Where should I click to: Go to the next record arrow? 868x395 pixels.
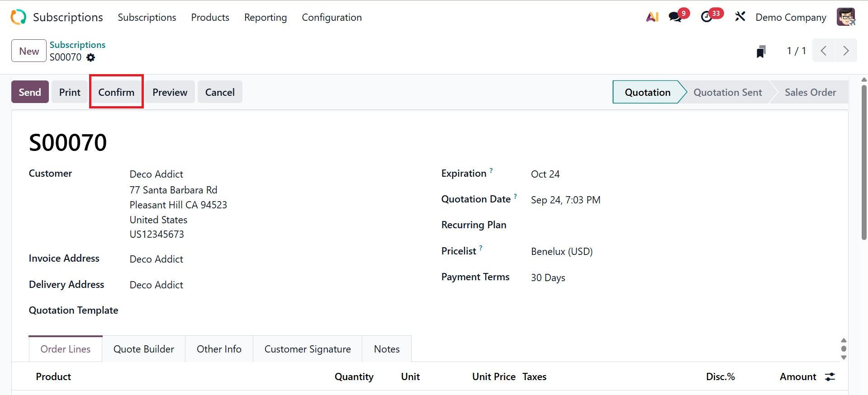845,51
